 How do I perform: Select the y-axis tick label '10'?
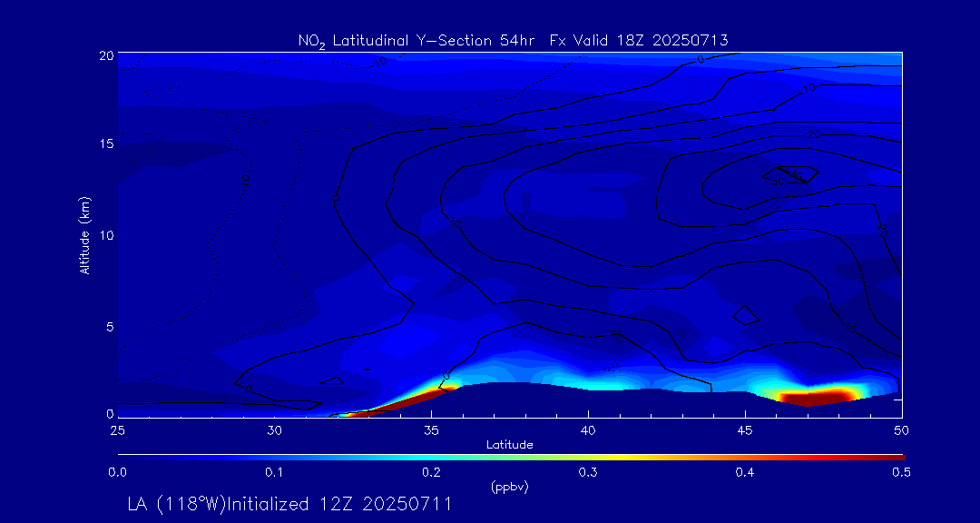(106, 234)
